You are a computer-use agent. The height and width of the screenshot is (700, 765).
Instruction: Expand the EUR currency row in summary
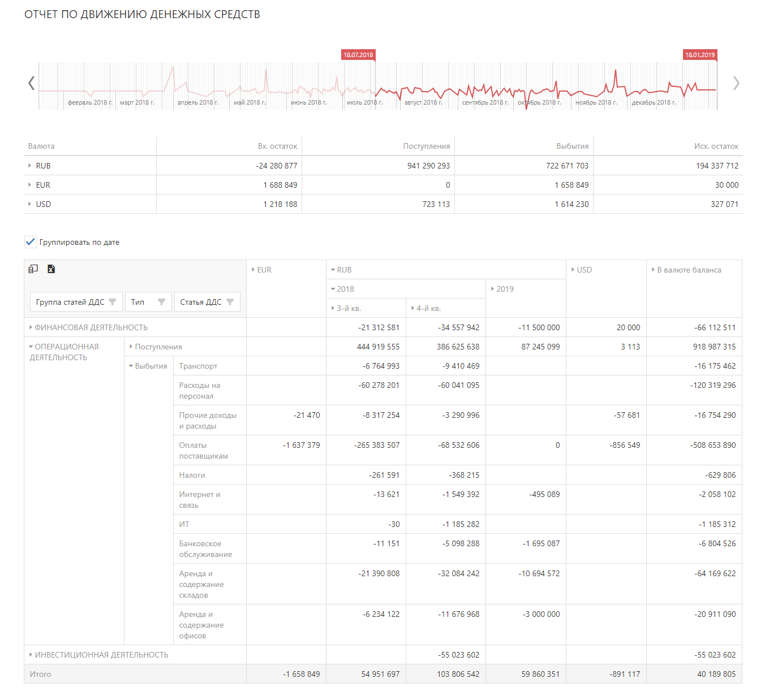tap(30, 185)
